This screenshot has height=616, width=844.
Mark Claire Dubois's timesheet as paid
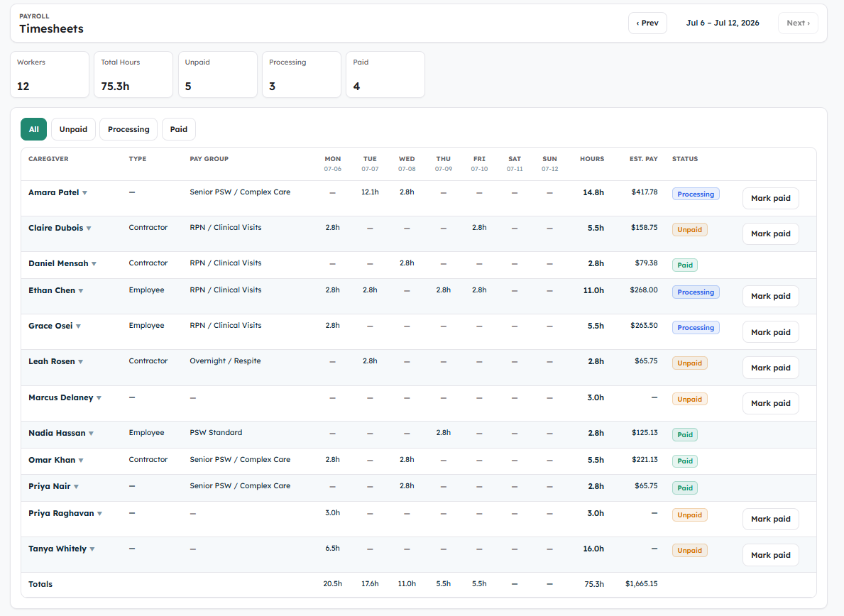(771, 233)
